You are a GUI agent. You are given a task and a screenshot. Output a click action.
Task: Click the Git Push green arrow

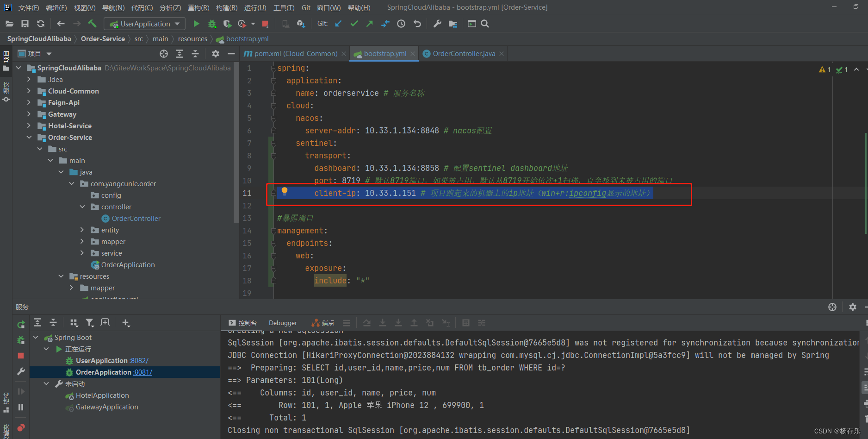(369, 24)
